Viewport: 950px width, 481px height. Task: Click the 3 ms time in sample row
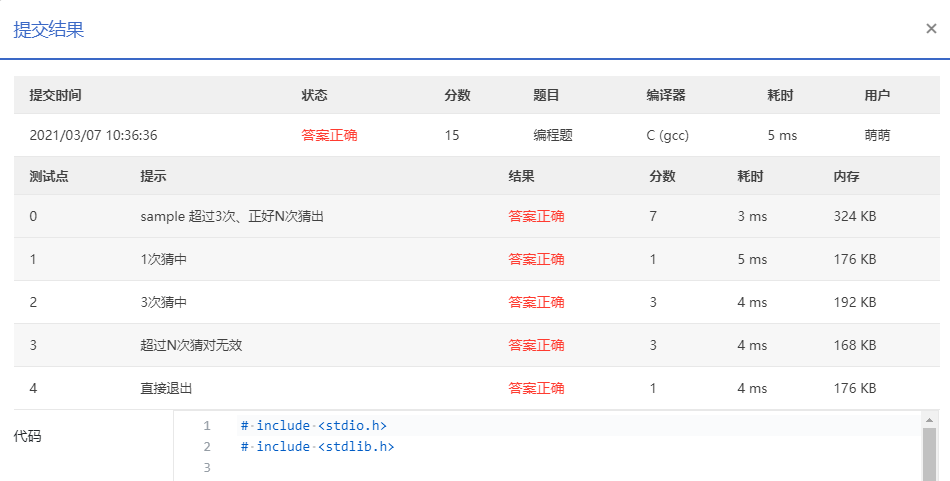(752, 216)
